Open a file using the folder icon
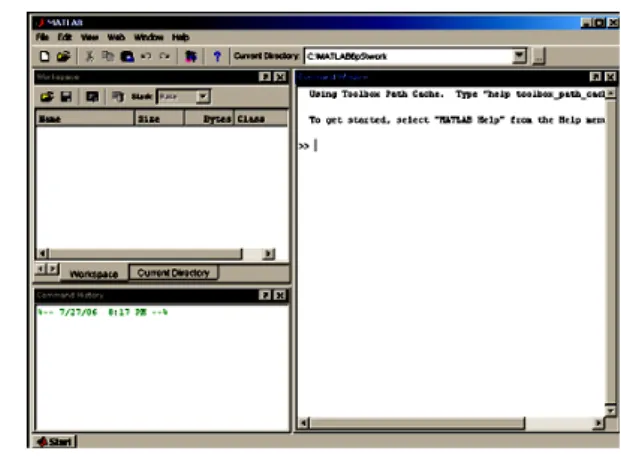The height and width of the screenshot is (460, 621). coord(63,56)
